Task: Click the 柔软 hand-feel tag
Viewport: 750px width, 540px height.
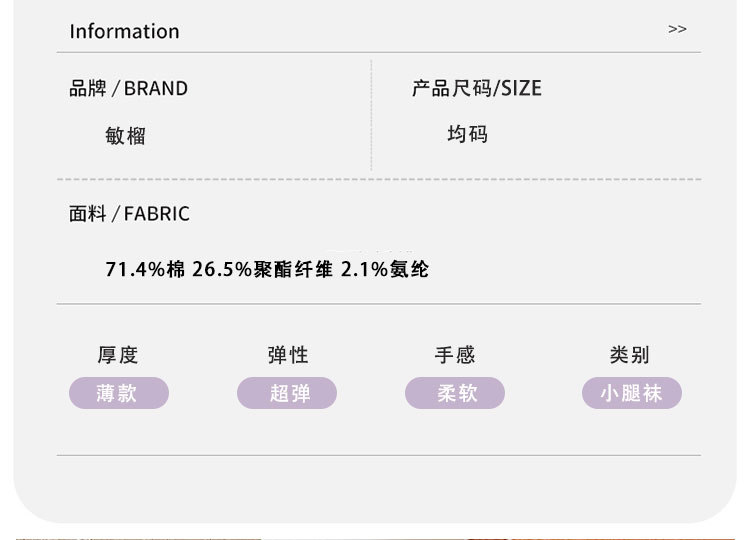Action: (x=455, y=393)
